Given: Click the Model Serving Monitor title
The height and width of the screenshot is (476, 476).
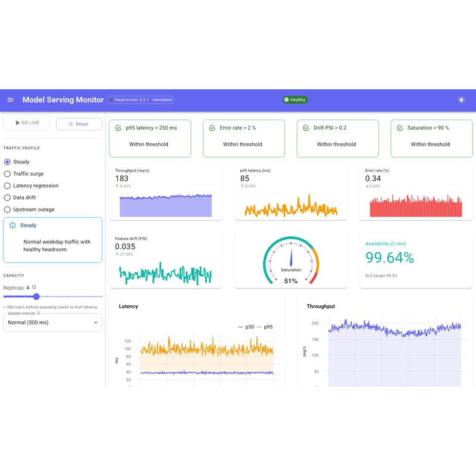Looking at the screenshot, I should [63, 100].
